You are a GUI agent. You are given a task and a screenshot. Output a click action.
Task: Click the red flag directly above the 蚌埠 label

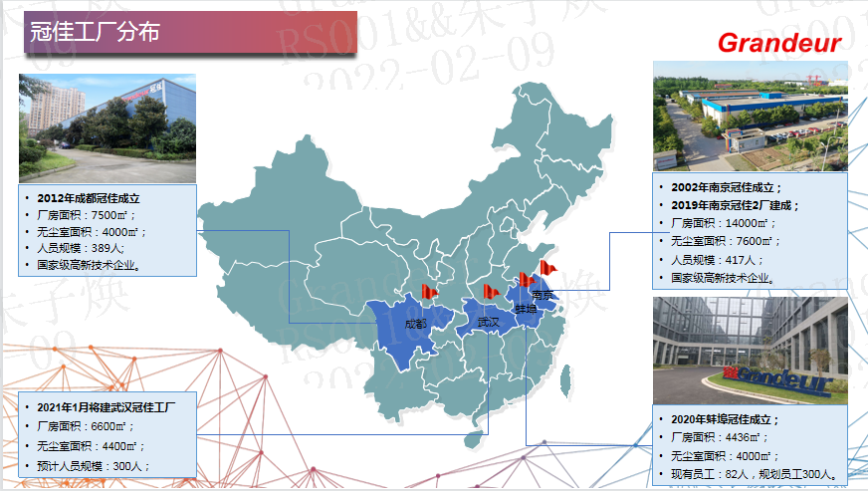point(527,280)
